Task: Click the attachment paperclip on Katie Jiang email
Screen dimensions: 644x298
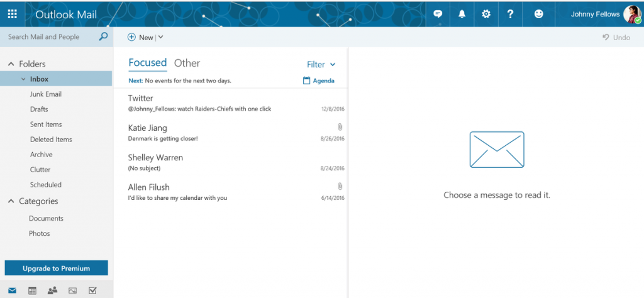Action: (x=340, y=127)
